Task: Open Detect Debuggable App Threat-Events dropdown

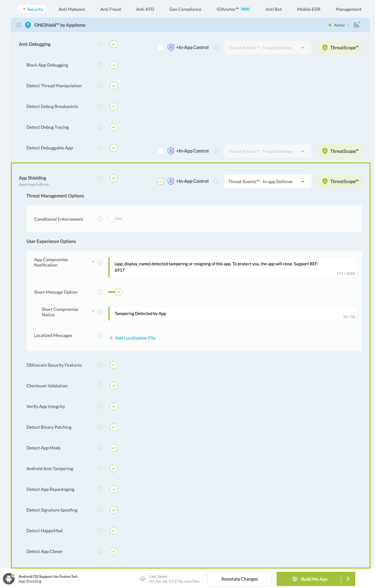Action: point(268,151)
